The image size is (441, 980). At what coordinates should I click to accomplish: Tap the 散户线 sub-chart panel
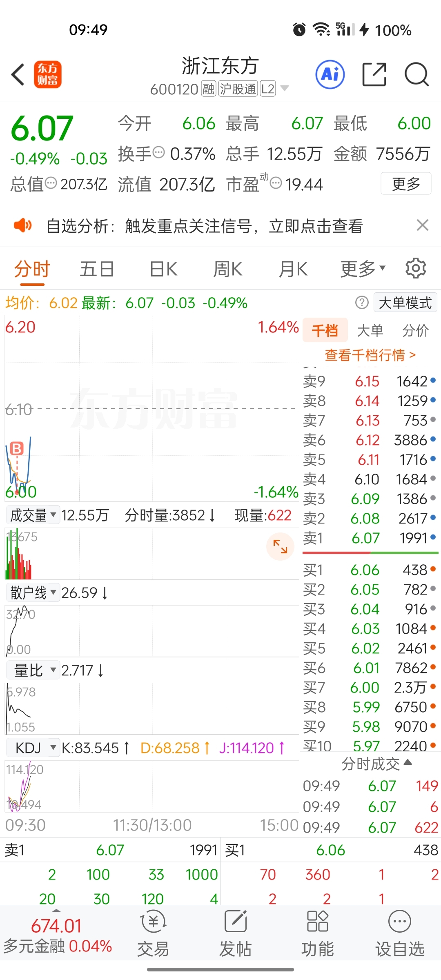(152, 631)
